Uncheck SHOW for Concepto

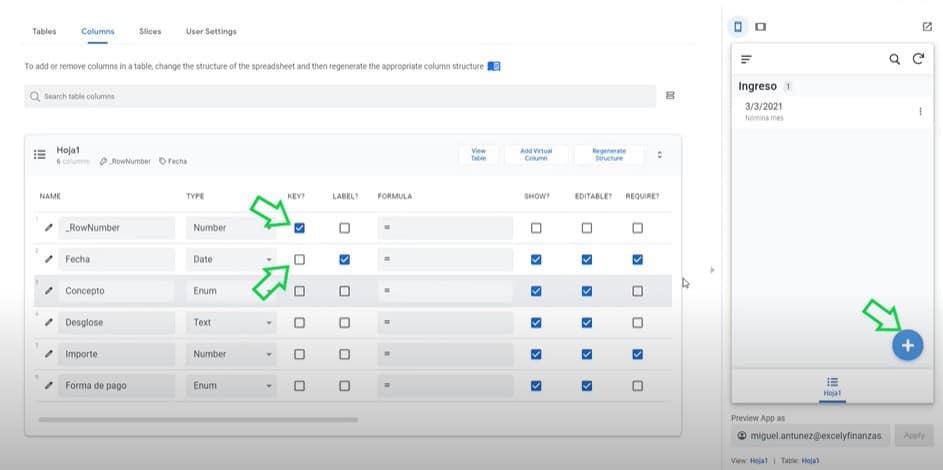click(x=536, y=291)
